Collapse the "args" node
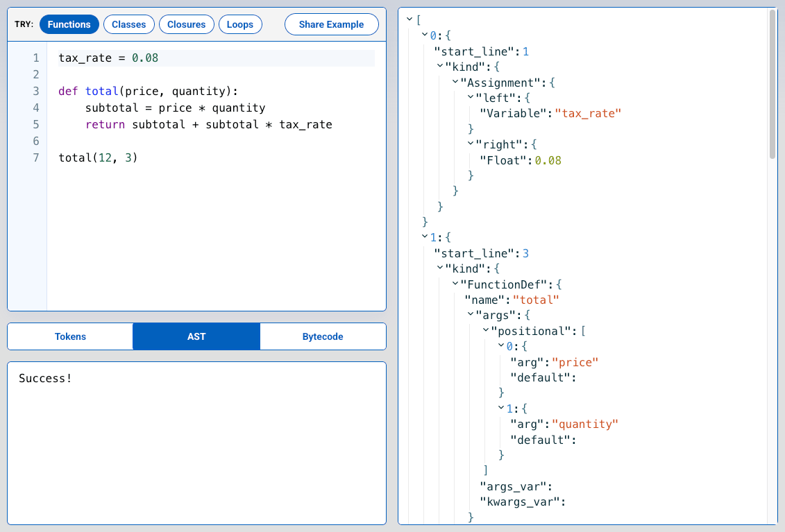This screenshot has height=532, width=785. pyautogui.click(x=471, y=314)
